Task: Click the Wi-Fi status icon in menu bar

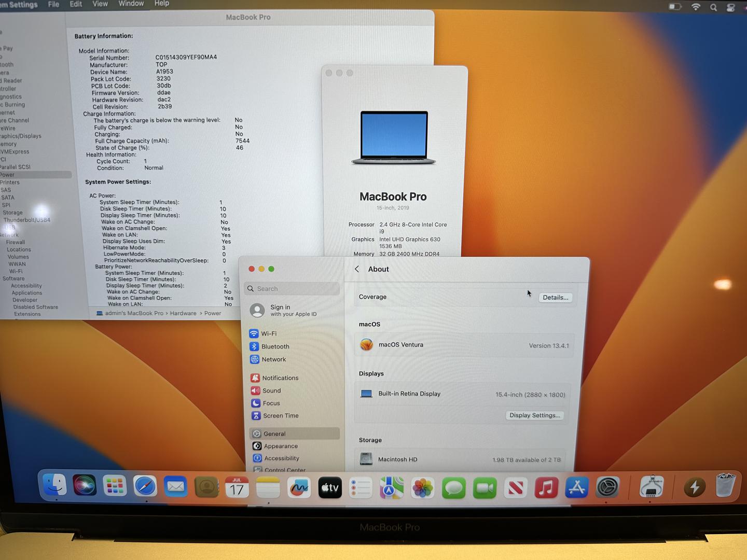Action: pos(696,7)
